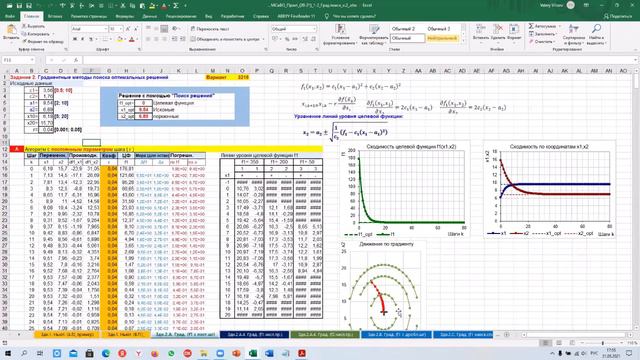The image size is (640, 360).
Task: Open PowerPoint from the Windows taskbar
Action: coord(236,353)
